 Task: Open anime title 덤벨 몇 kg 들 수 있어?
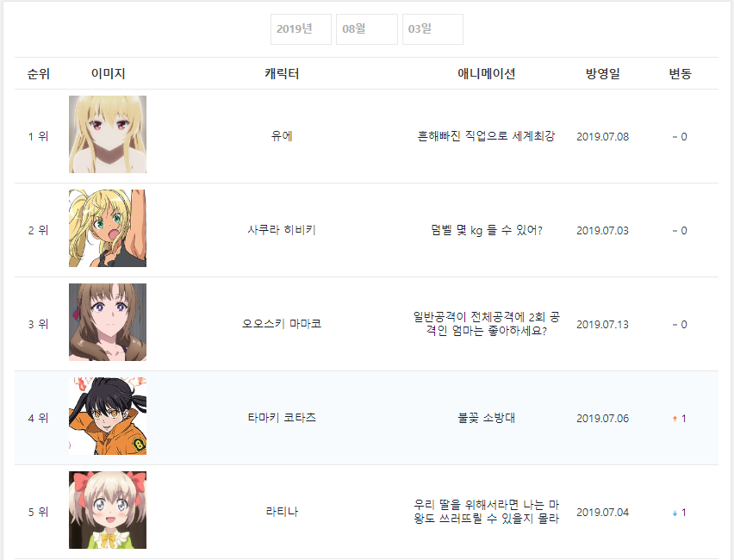click(x=487, y=230)
